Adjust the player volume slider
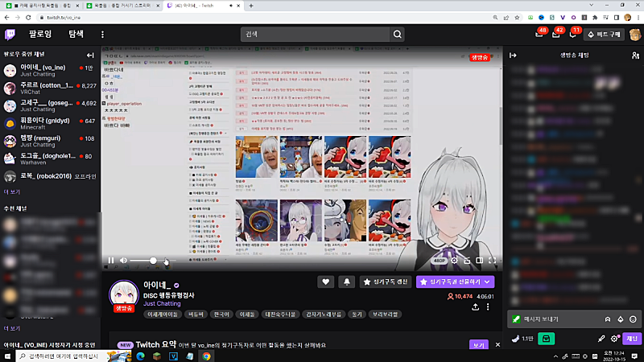 [x=153, y=260]
